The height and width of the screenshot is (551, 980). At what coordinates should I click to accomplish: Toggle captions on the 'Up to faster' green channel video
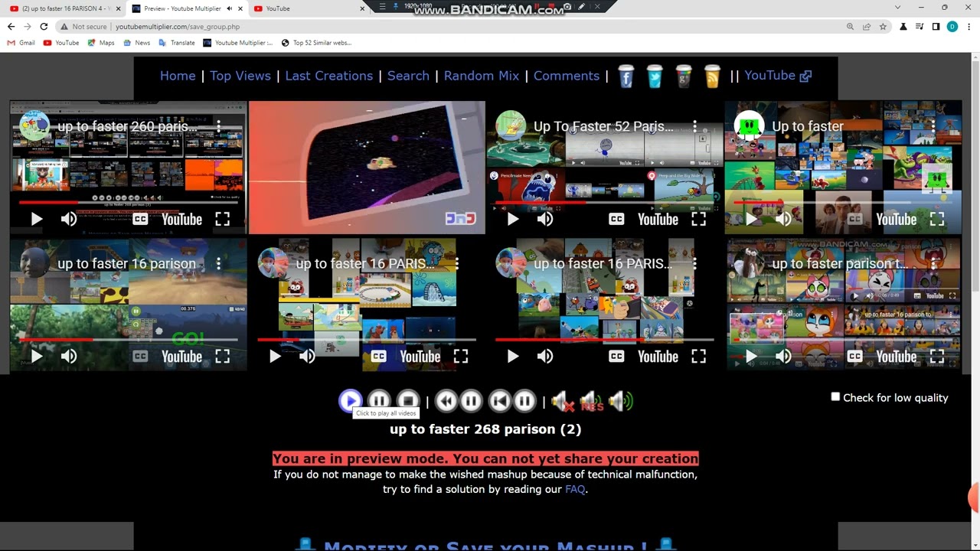(x=854, y=220)
